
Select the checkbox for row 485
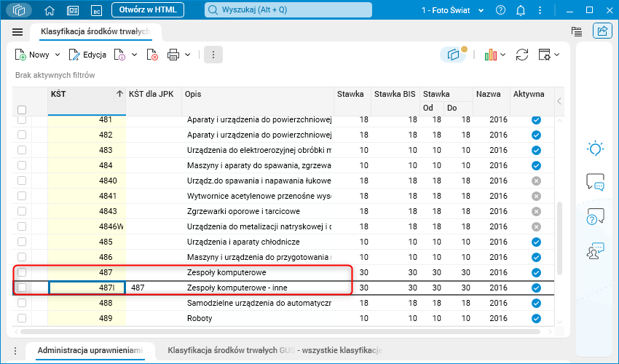pos(22,242)
